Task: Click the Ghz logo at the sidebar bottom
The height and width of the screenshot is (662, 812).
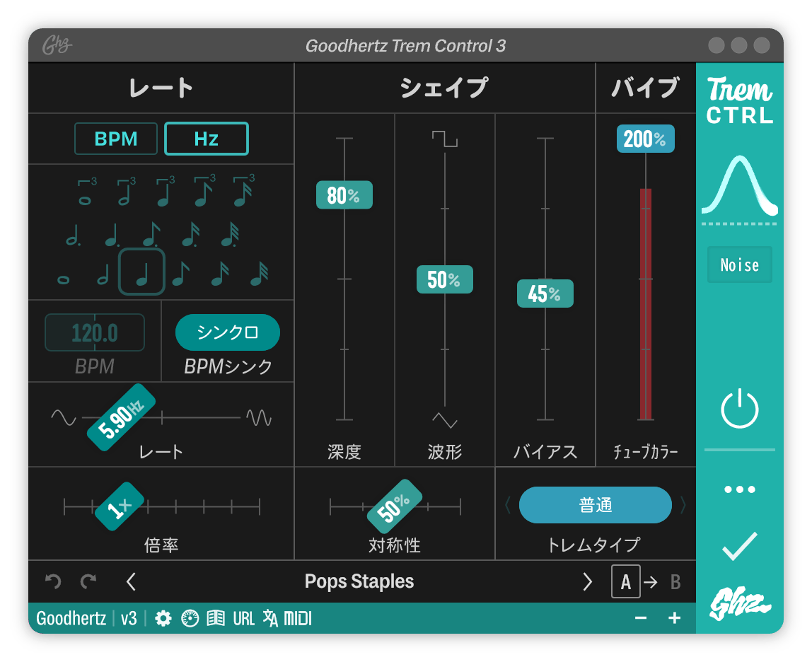Action: click(740, 603)
